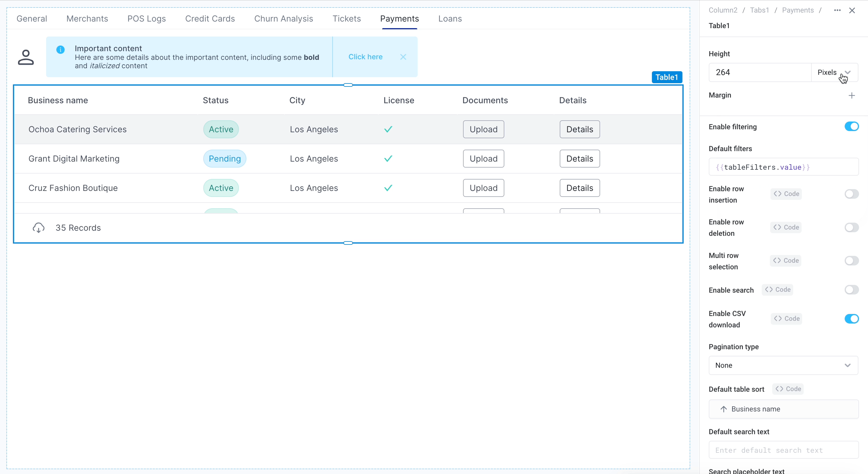Turn on Multi row selection toggle
This screenshot has width=868, height=474.
(851, 260)
